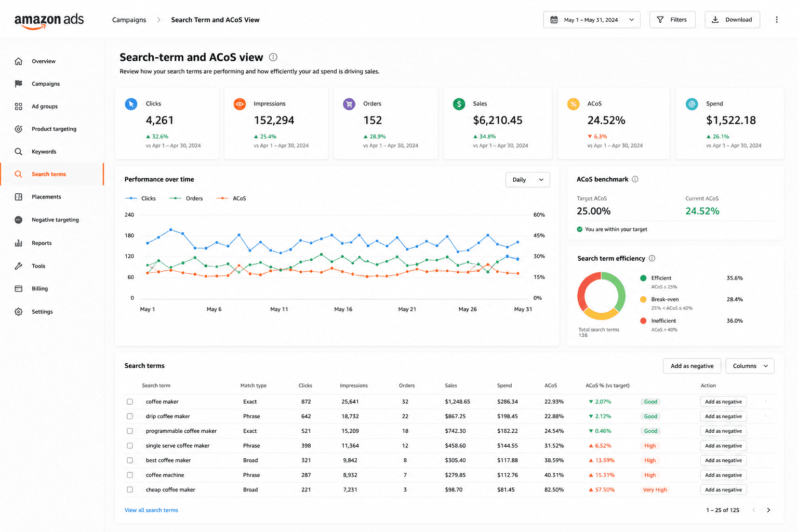The height and width of the screenshot is (532, 798).
Task: Check the box for coffee maker row
Action: coord(130,402)
